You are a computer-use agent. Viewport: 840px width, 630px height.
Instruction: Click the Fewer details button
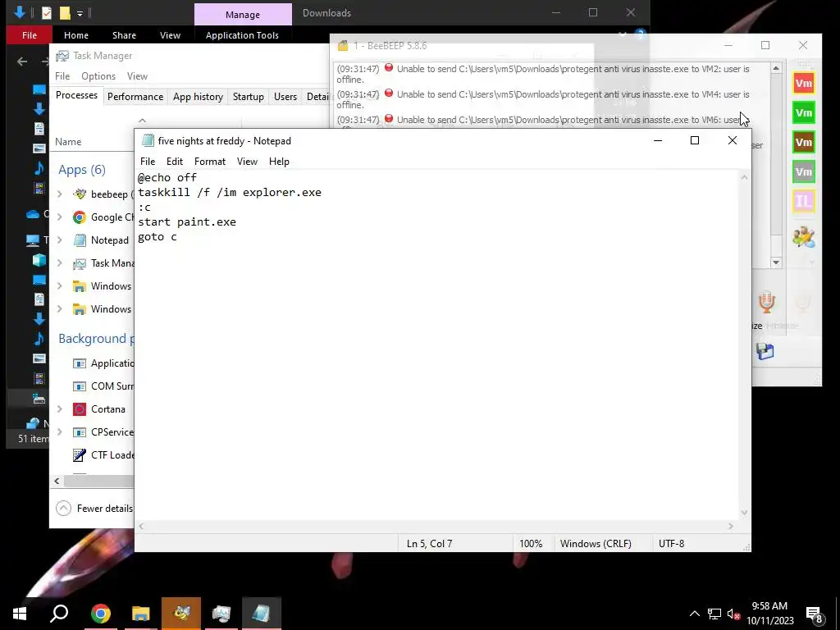point(95,509)
